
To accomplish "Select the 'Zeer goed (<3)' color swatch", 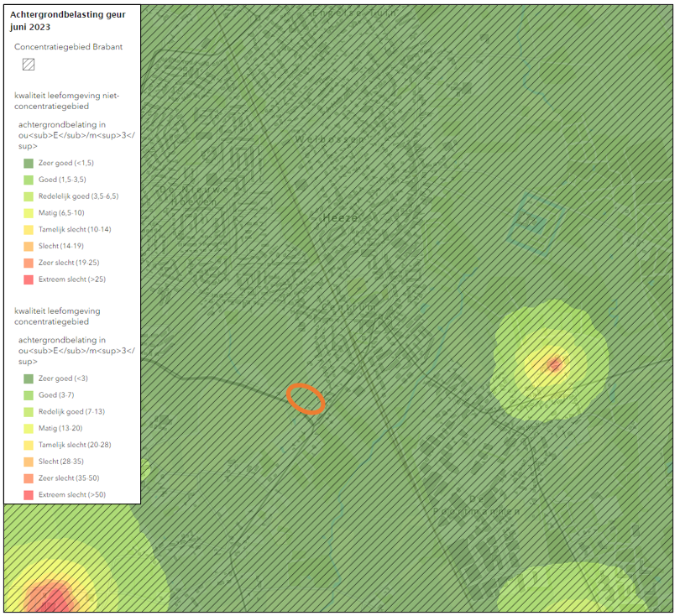I will (29, 378).
